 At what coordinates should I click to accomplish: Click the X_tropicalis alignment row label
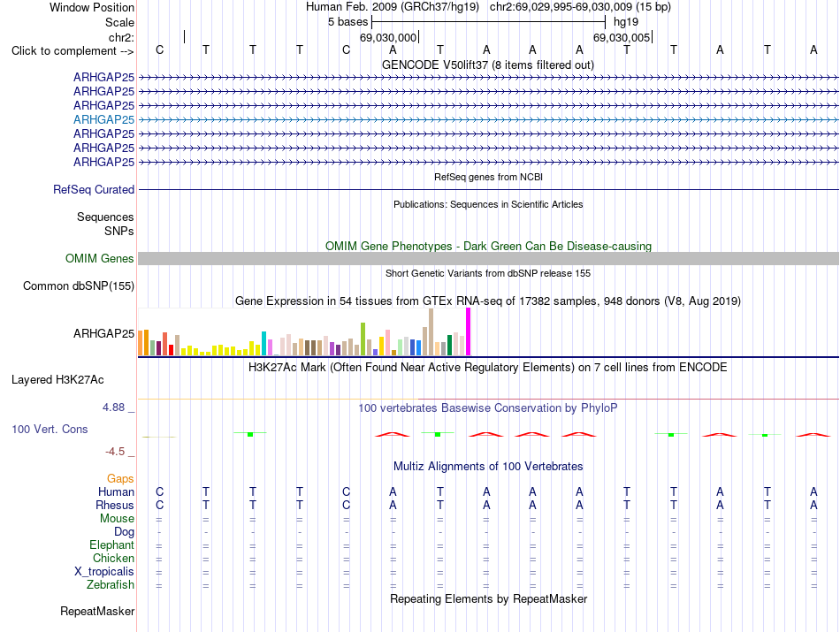[104, 572]
